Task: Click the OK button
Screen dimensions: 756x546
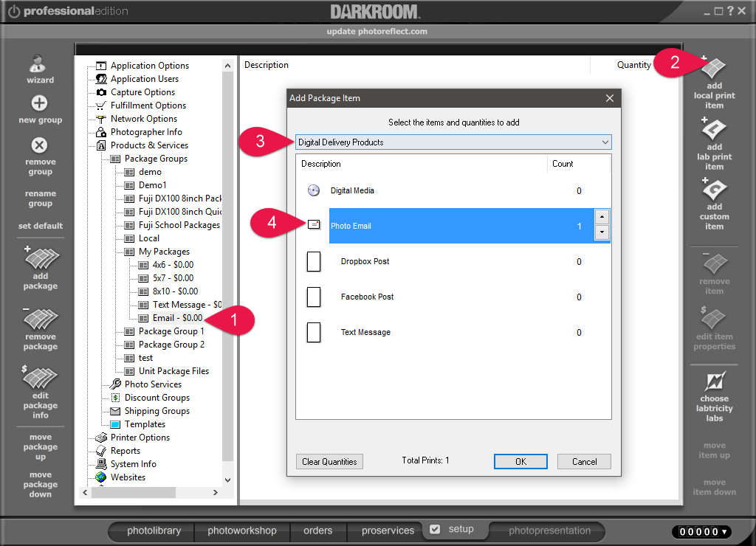Action: [520, 462]
